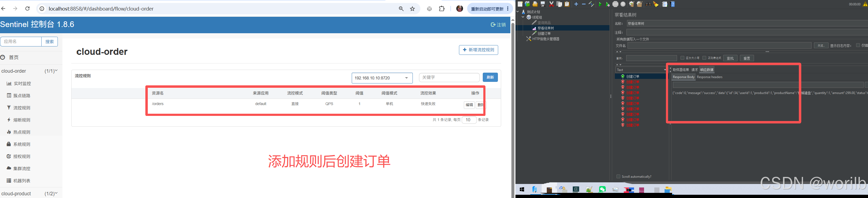The width and height of the screenshot is (868, 198).
Task: Select the Response headers tab
Action: [x=710, y=77]
